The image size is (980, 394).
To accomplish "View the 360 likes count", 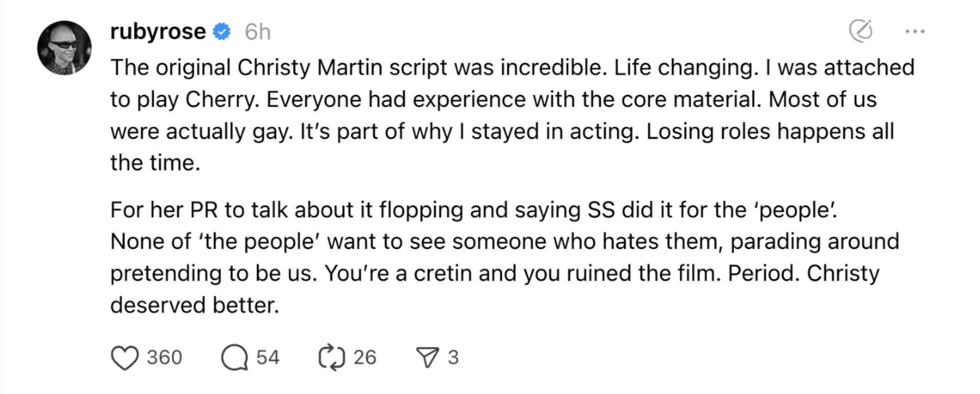I will tap(164, 357).
